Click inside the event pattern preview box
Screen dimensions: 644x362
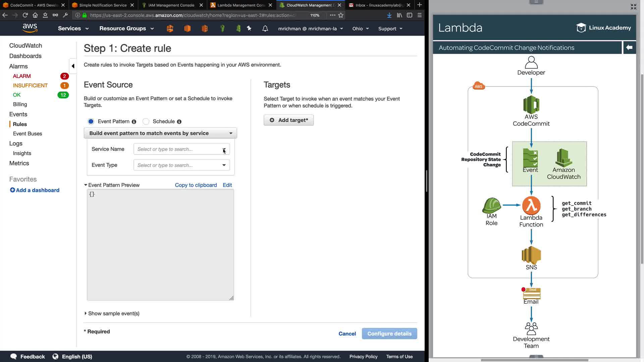160,245
